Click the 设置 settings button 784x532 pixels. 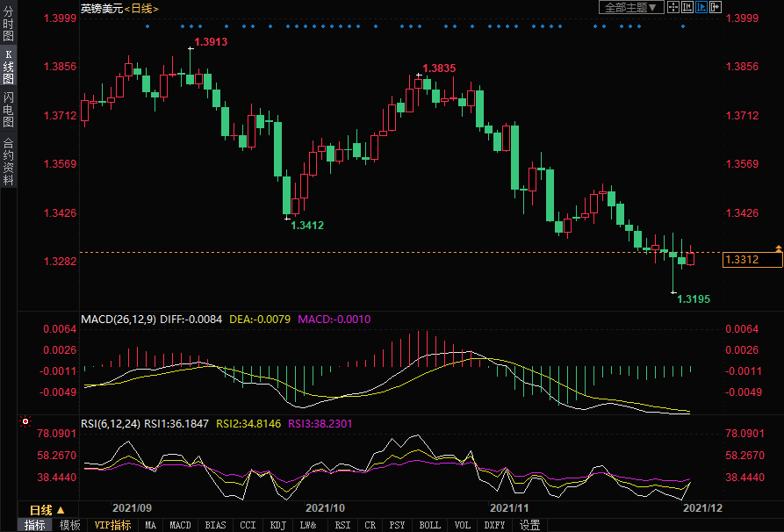(529, 525)
